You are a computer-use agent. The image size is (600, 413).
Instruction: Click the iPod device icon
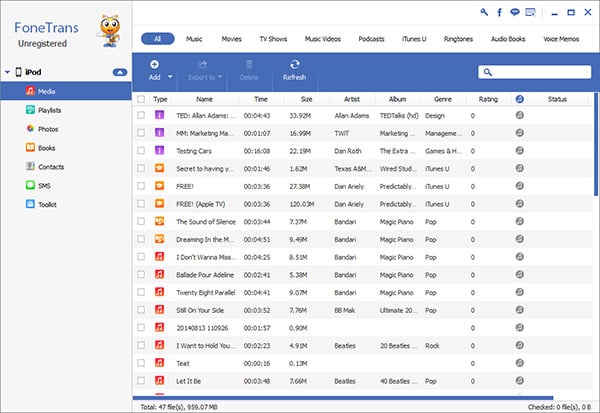[18, 72]
